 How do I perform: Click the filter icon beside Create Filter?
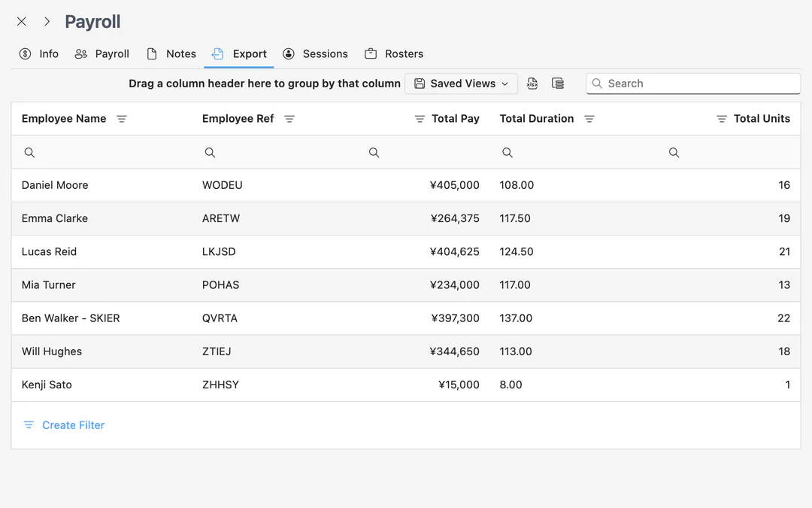pos(29,425)
